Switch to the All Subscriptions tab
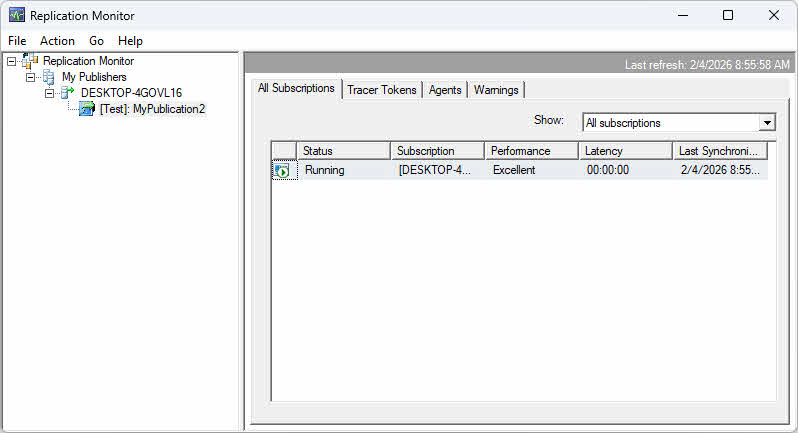The width and height of the screenshot is (798, 433). tap(296, 89)
